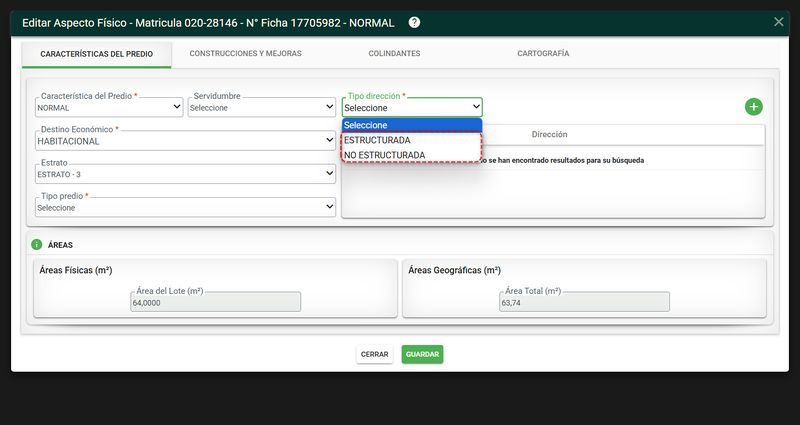The width and height of the screenshot is (800, 425).
Task: Open the Tipo predio dropdown
Action: pos(185,208)
